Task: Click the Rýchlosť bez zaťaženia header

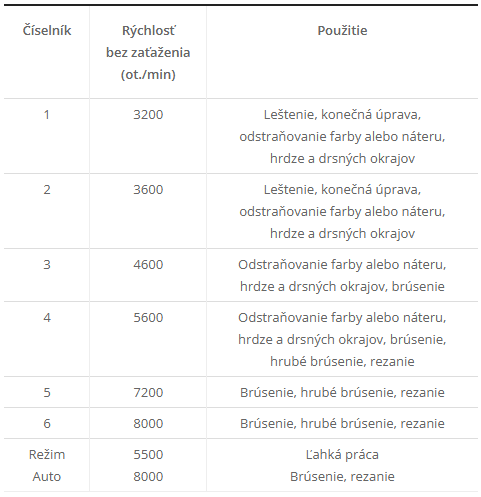Action: 148,52
